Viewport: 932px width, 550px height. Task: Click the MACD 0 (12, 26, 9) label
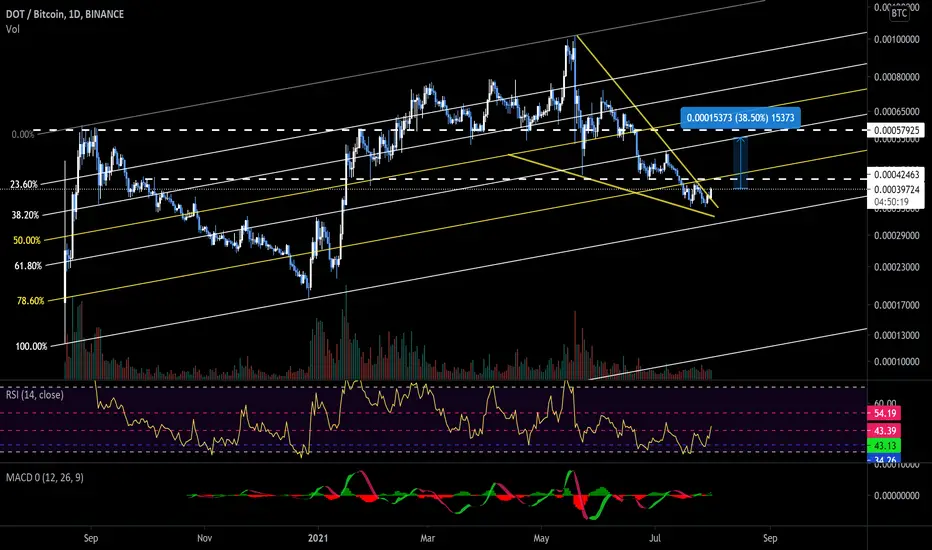pos(45,477)
